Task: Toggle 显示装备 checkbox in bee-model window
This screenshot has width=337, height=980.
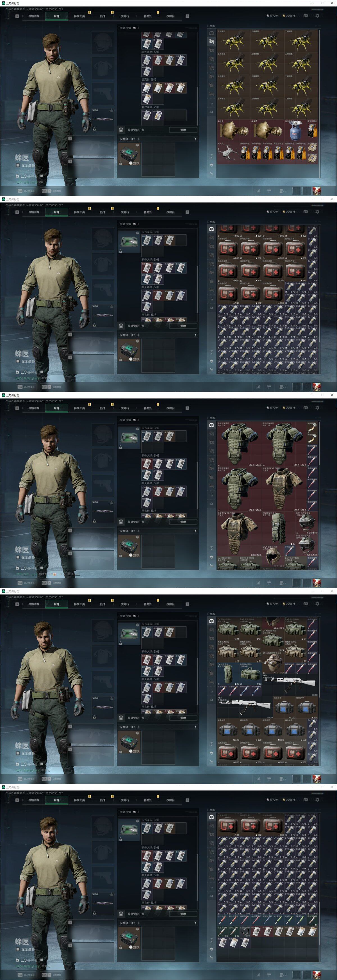Action: [17, 165]
